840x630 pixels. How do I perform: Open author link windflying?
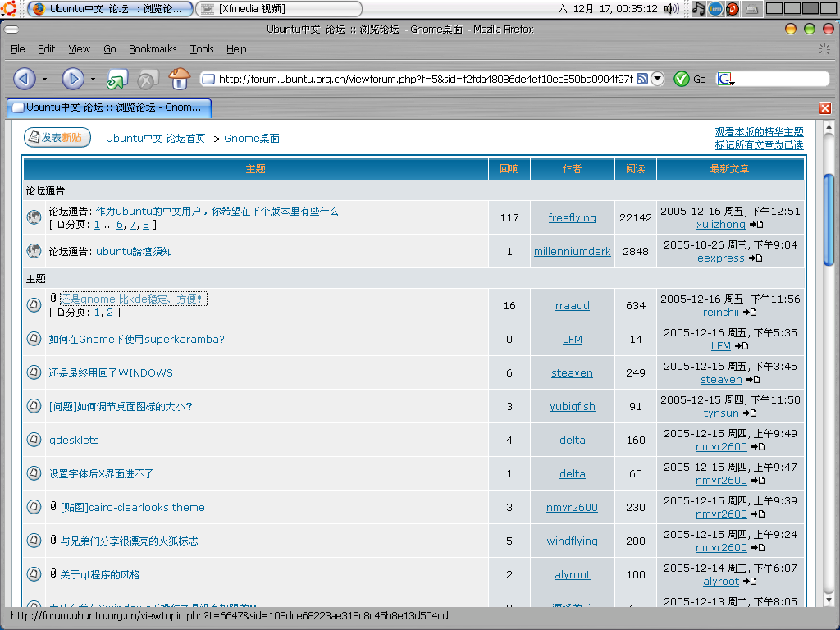(x=572, y=541)
